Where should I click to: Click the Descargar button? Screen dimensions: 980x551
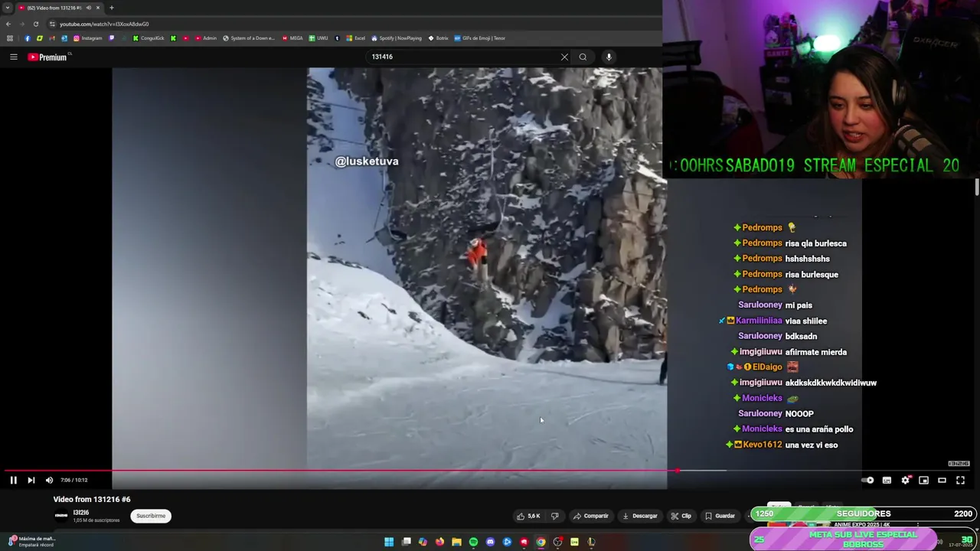pos(639,516)
